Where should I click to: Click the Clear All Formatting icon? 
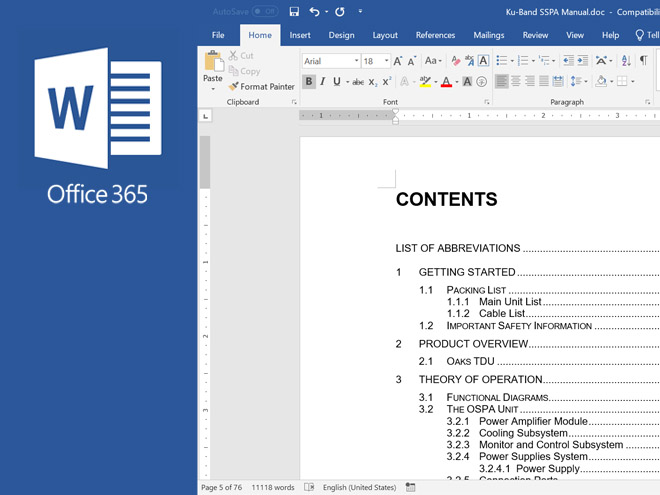pyautogui.click(x=456, y=61)
